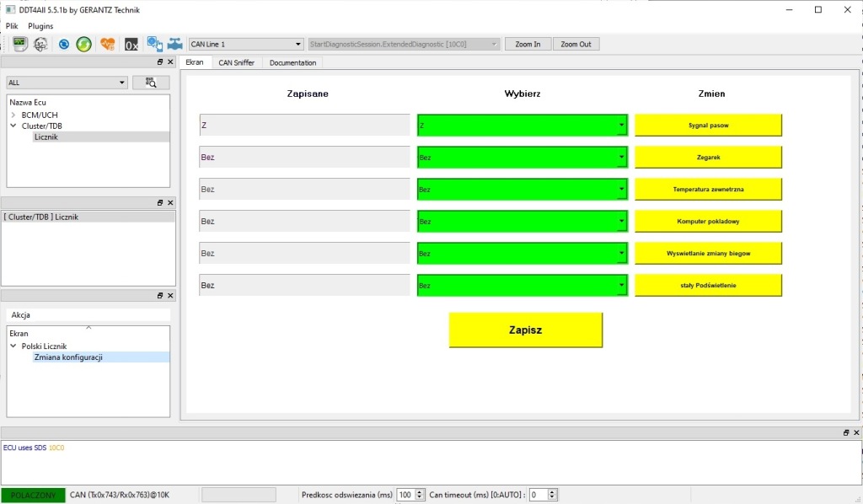Open the Plugins menu
The width and height of the screenshot is (863, 504).
pos(40,26)
